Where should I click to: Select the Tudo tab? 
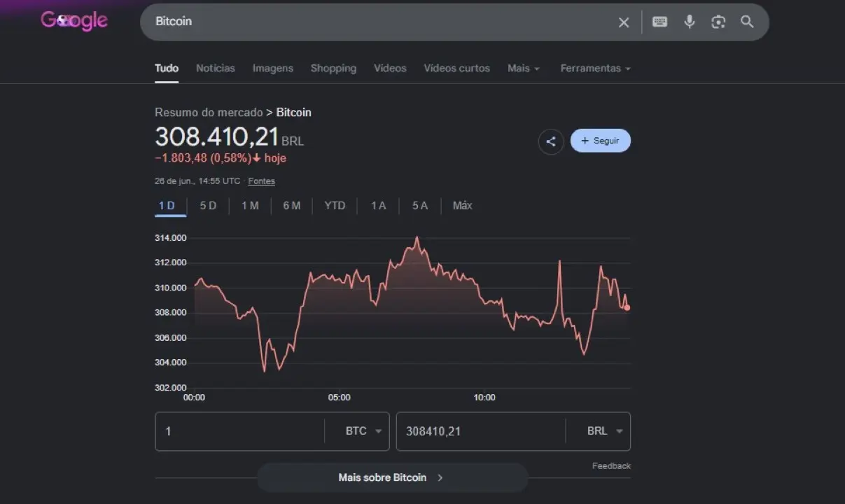(x=167, y=68)
